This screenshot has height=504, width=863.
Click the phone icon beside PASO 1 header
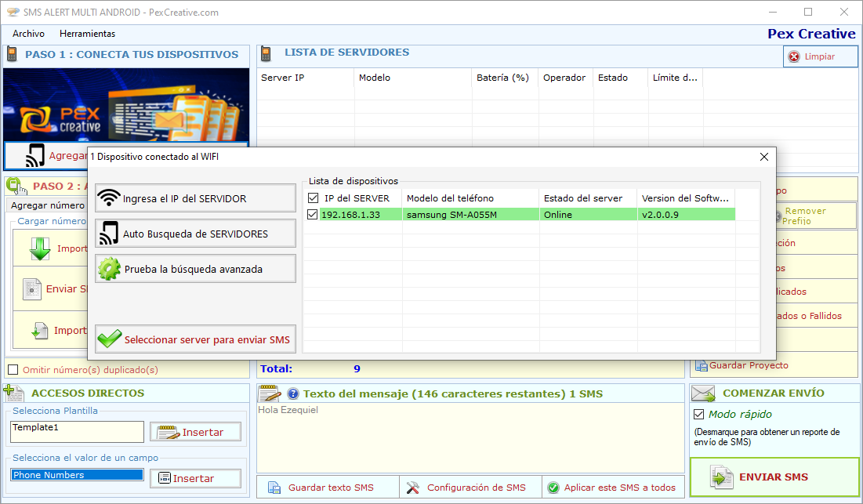click(12, 54)
